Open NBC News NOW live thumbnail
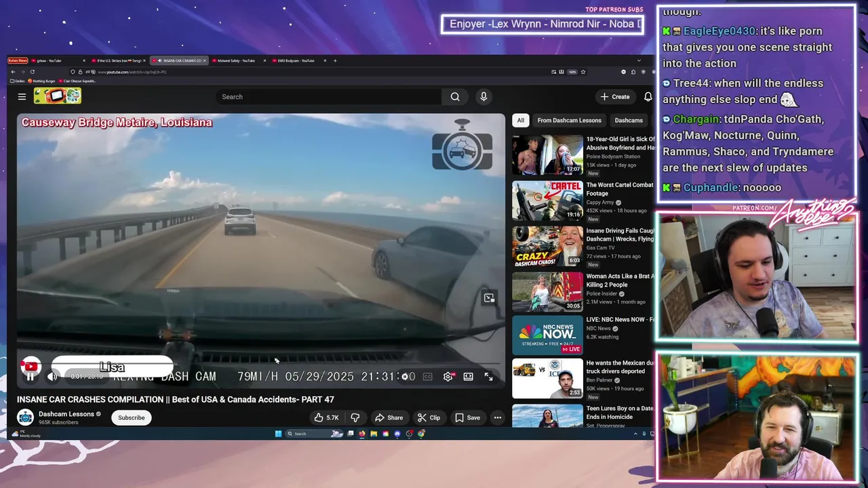Image resolution: width=868 pixels, height=488 pixels. pos(547,335)
